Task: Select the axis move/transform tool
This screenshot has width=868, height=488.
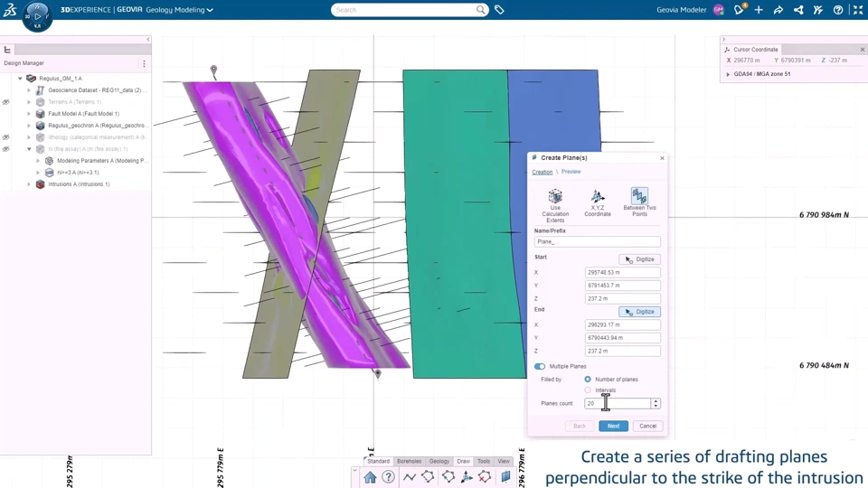Action: (x=467, y=476)
